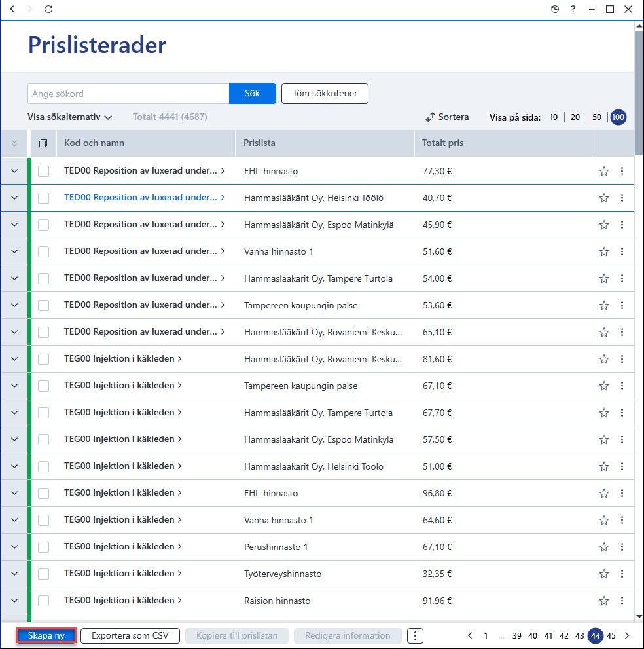Focus the Ange sökord search field
This screenshot has width=644, height=649.
point(128,94)
